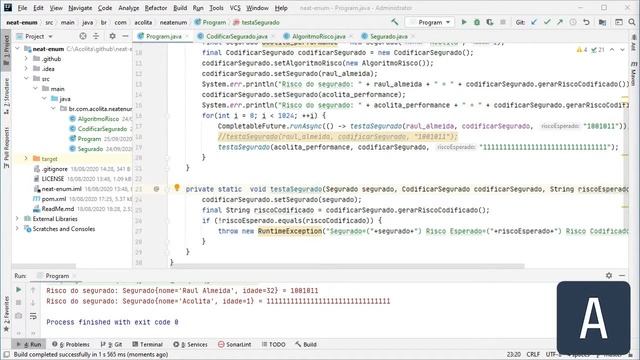Hide the Project panel with the minus icon
640x360 pixels.
(x=125, y=36)
